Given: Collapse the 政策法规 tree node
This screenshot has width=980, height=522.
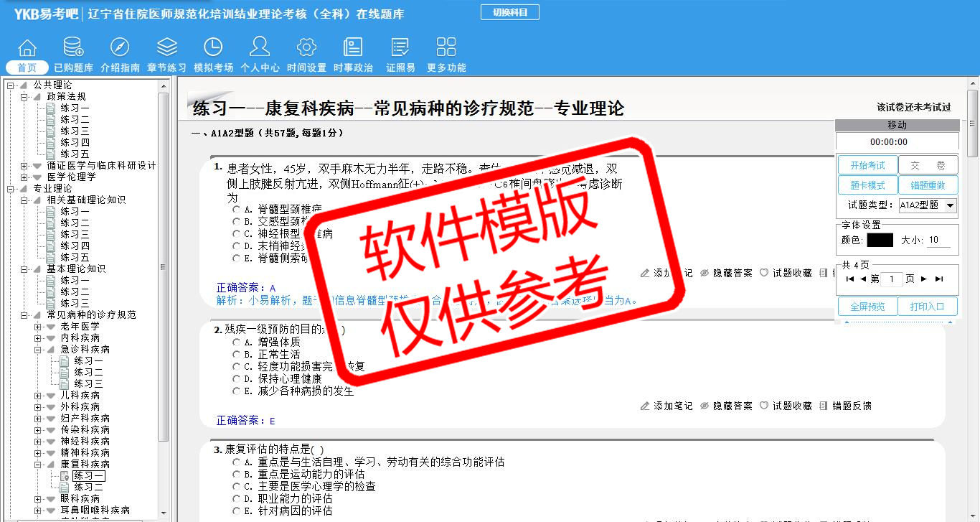Looking at the screenshot, I should point(24,97).
